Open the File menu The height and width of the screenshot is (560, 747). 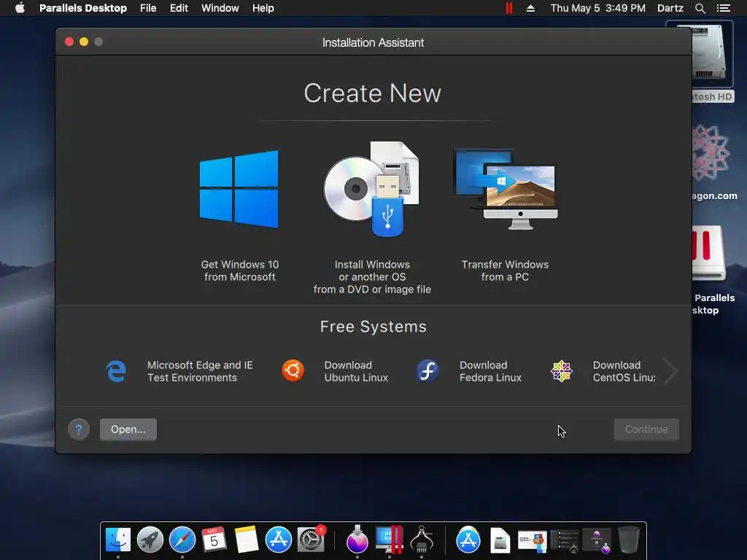coord(148,8)
